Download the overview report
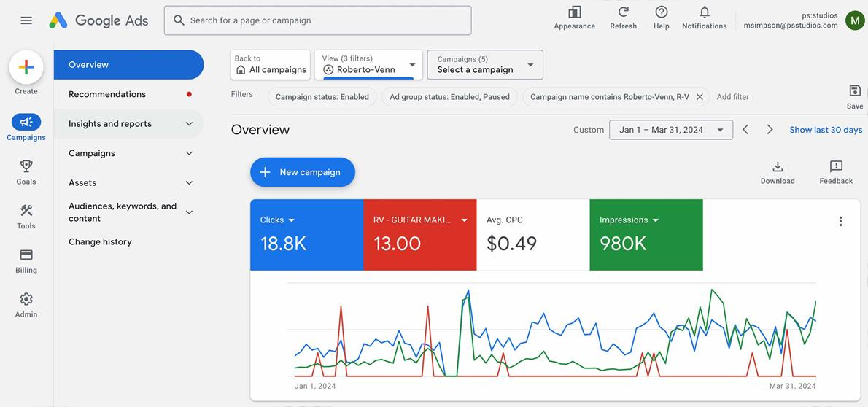This screenshot has width=868, height=407. (777, 168)
